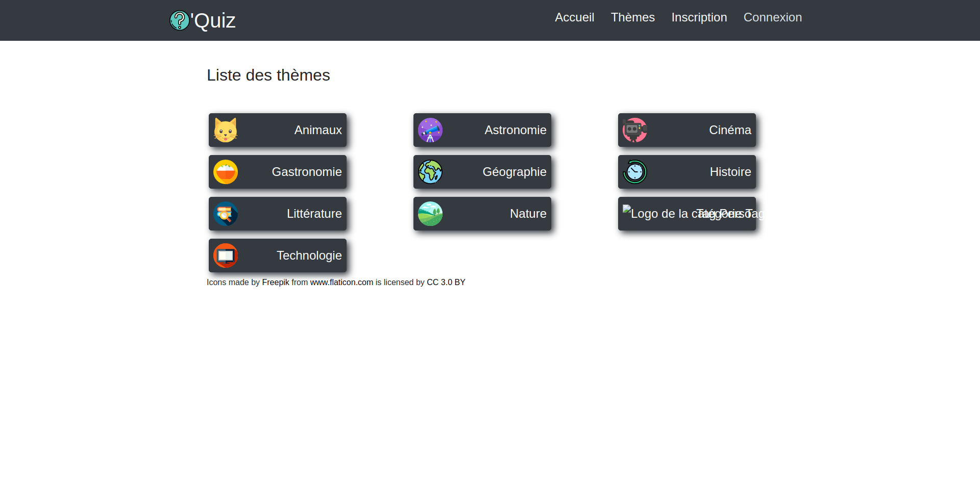The height and width of the screenshot is (485, 980).
Task: Select the food bowl Gastronomie icon
Action: coord(226,172)
